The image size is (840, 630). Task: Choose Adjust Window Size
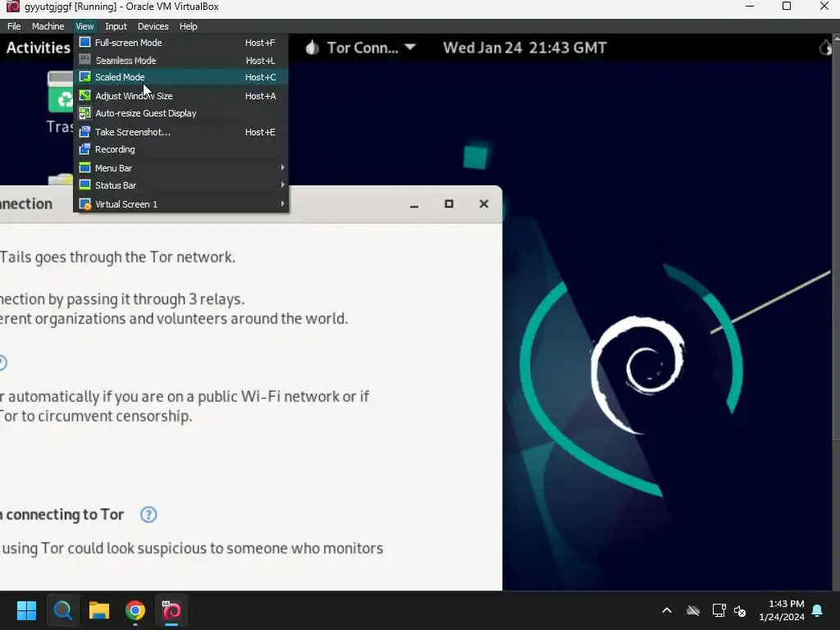pos(181,96)
